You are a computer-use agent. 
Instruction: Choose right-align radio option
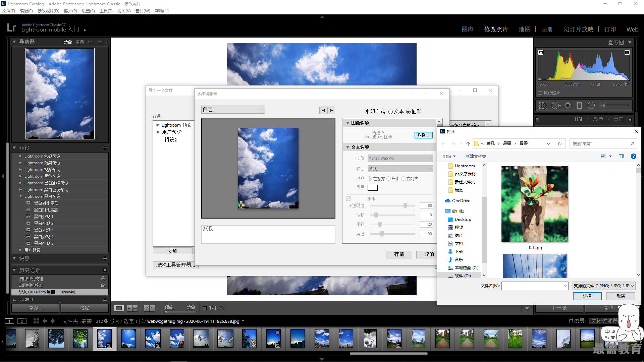tap(403, 179)
